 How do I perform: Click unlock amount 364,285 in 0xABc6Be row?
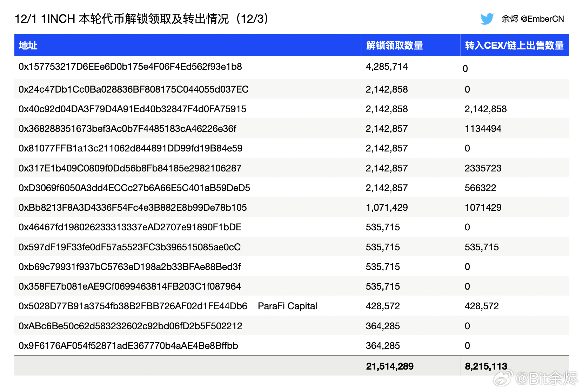pos(383,326)
